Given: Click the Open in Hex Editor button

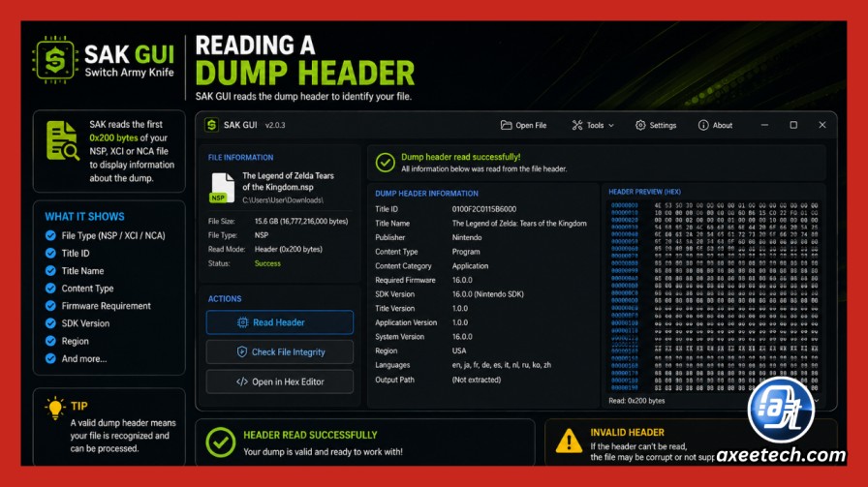Looking at the screenshot, I should (x=280, y=381).
